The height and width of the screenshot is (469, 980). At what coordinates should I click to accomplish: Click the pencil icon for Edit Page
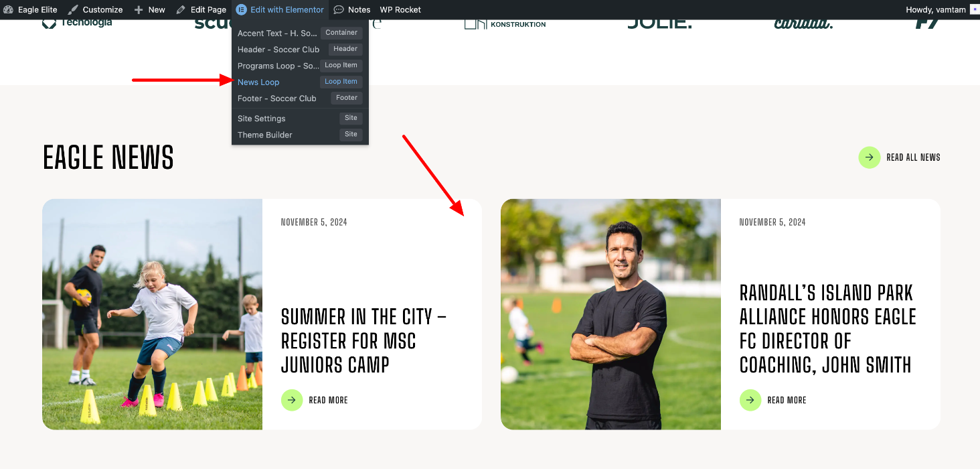click(181, 9)
